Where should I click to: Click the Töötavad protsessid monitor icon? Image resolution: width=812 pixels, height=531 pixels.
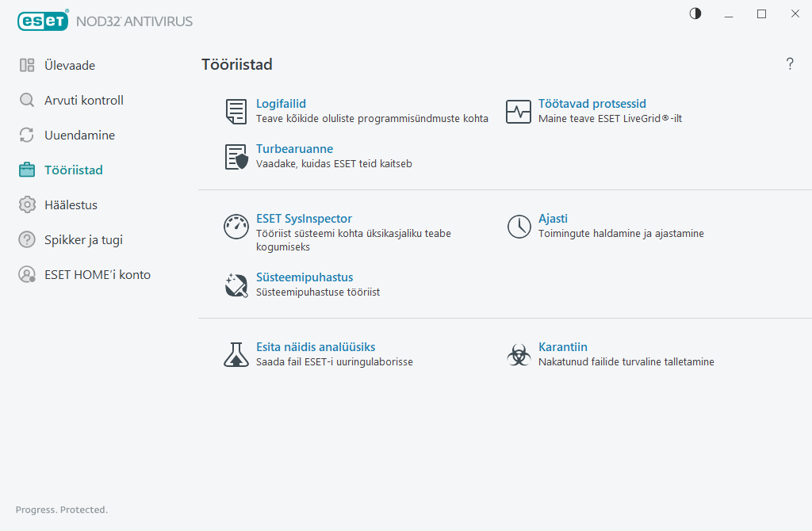[x=519, y=112]
